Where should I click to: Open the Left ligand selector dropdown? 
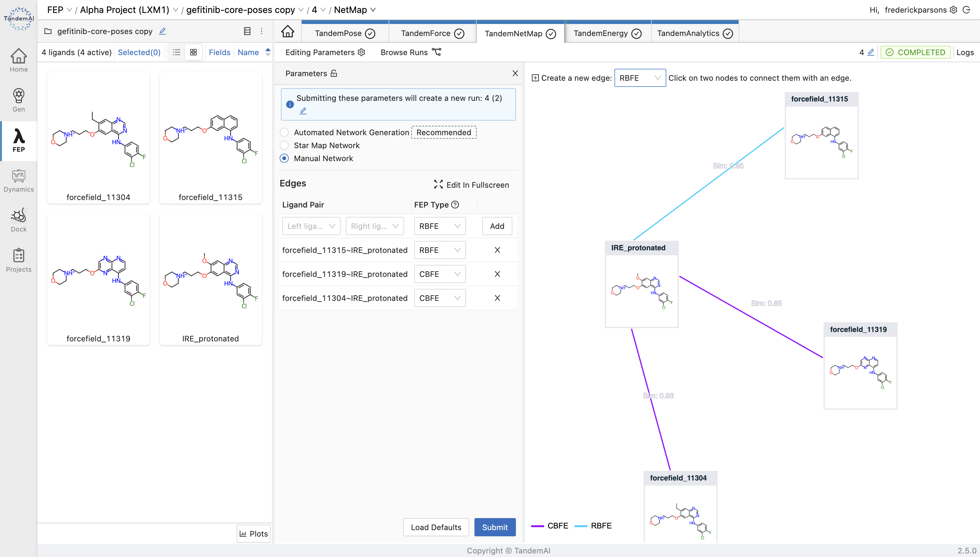[309, 226]
